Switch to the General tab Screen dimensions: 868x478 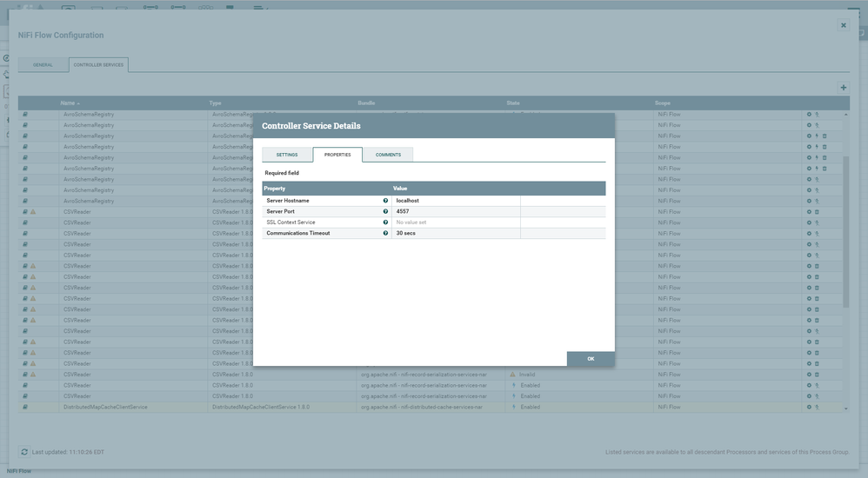[43, 64]
